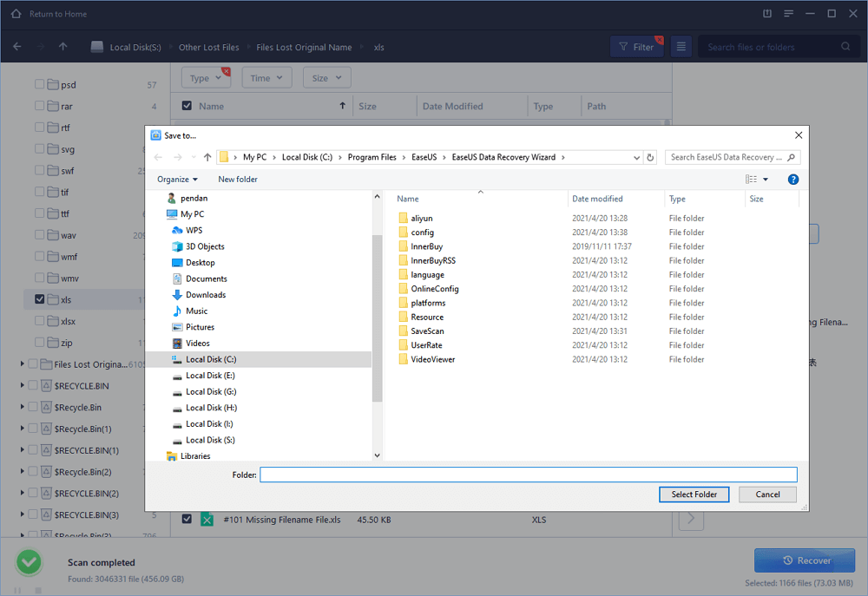Open the dialog help question mark
The width and height of the screenshot is (868, 596).
point(792,180)
